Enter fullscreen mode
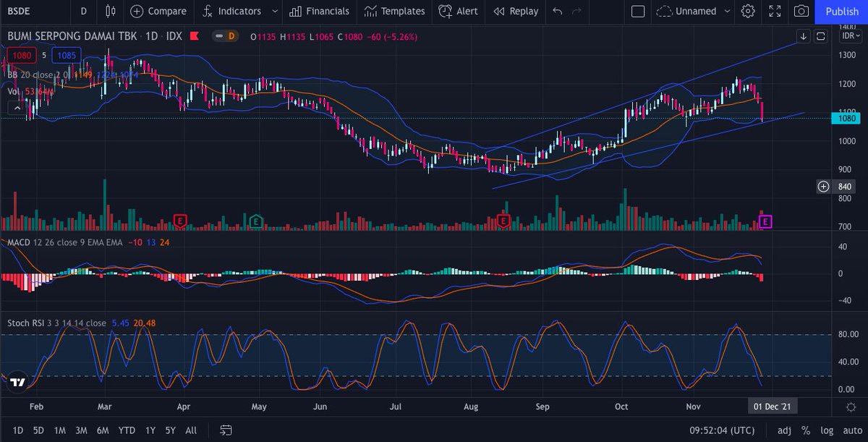868x442 pixels. pos(775,11)
